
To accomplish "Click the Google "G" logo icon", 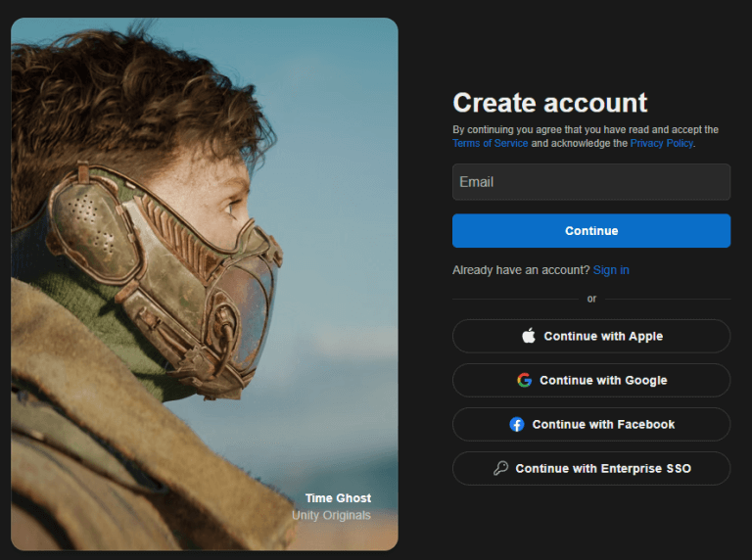I will coord(524,380).
